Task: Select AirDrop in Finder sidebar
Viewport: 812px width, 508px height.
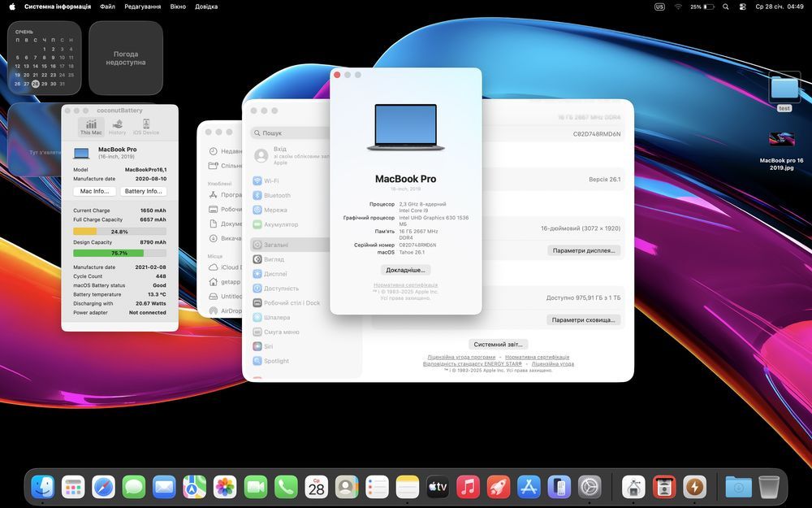Action: [x=225, y=311]
